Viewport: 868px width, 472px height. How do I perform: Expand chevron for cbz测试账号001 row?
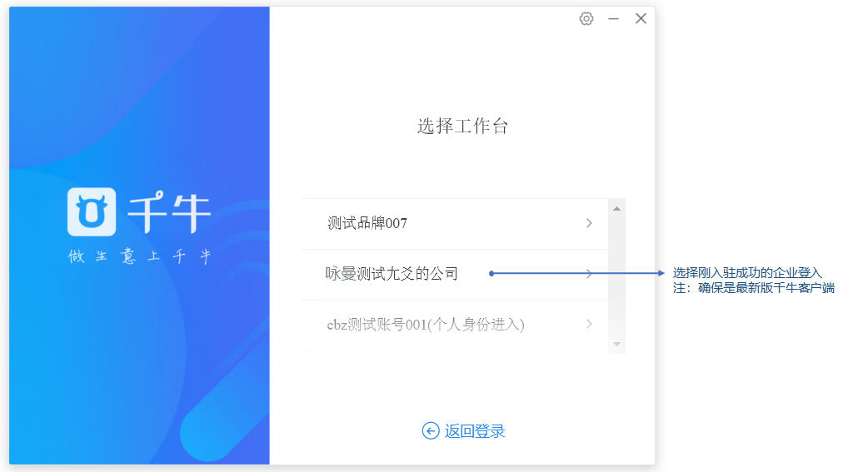point(589,324)
